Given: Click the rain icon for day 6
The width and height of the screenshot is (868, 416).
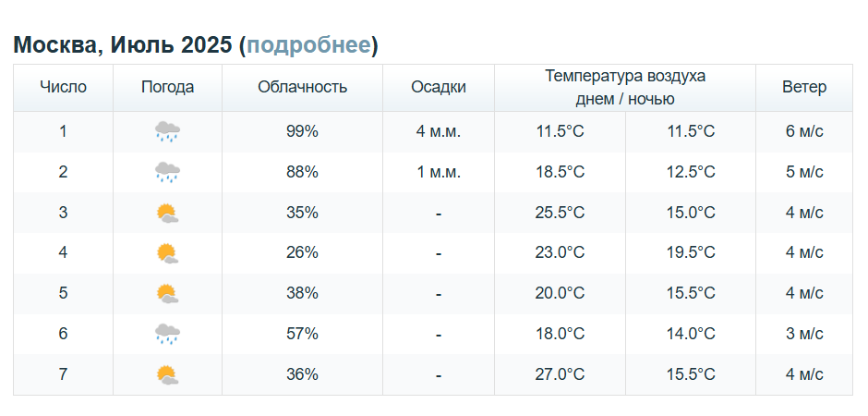Looking at the screenshot, I should pyautogui.click(x=167, y=334).
